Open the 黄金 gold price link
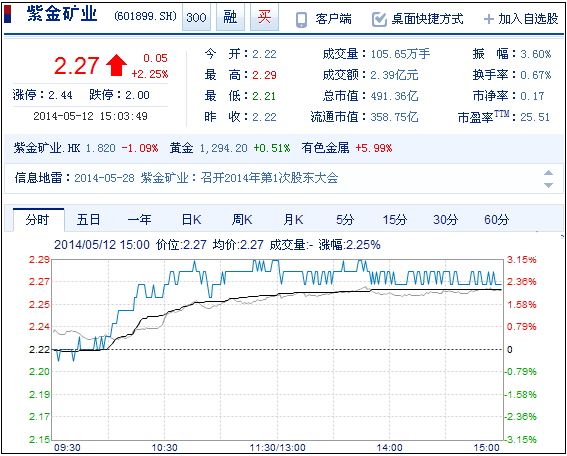 (182, 148)
